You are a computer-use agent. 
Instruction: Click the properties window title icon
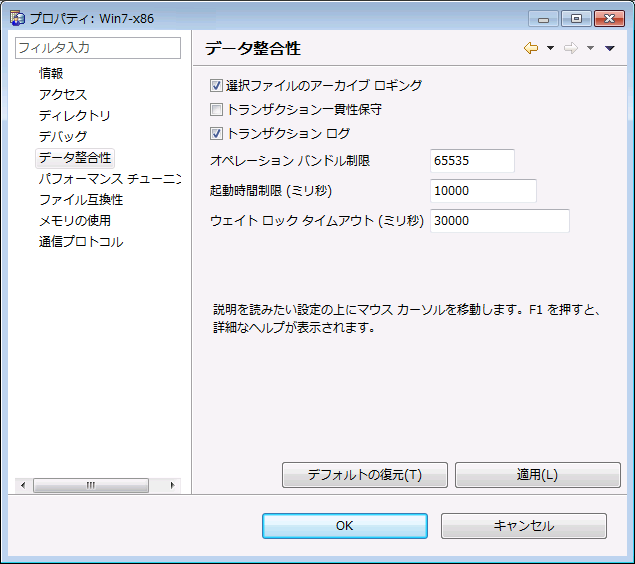[17, 18]
